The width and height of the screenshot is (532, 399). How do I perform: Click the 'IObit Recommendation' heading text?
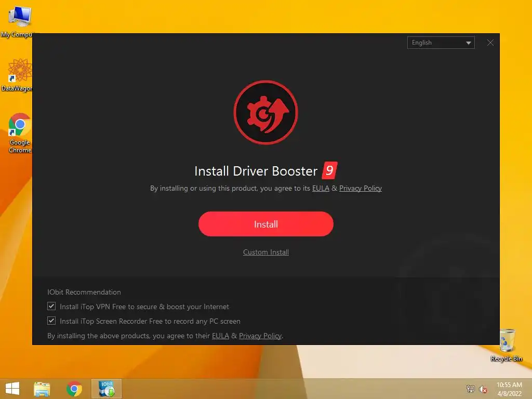(84, 292)
